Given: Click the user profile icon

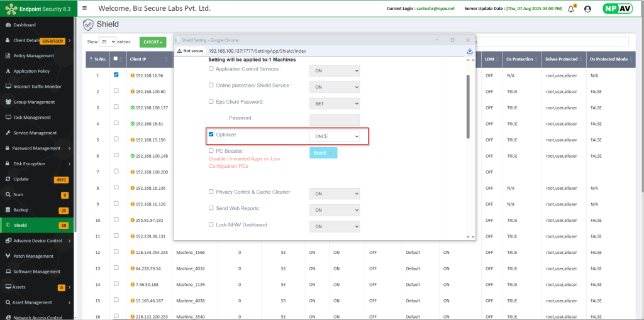Looking at the screenshot, I should pyautogui.click(x=588, y=9).
